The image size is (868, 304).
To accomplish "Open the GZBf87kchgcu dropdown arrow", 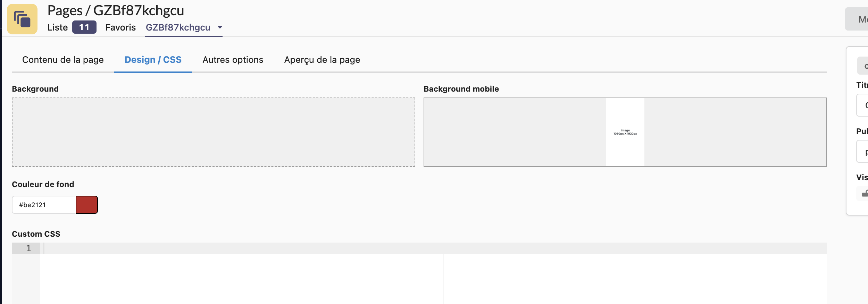I will (x=220, y=27).
